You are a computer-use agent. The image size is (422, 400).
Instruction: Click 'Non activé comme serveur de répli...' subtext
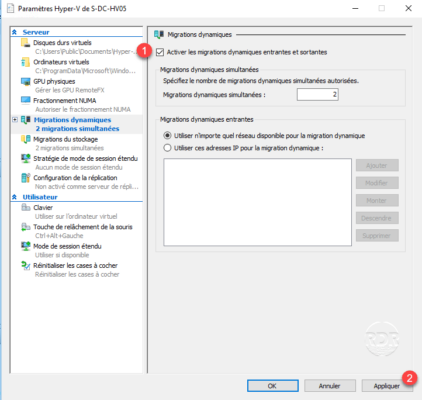click(x=87, y=187)
